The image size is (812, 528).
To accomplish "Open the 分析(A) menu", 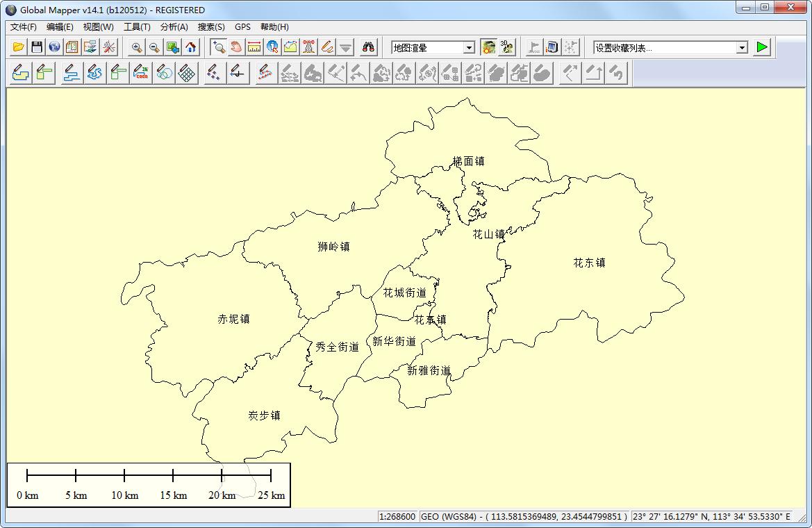I will (176, 26).
